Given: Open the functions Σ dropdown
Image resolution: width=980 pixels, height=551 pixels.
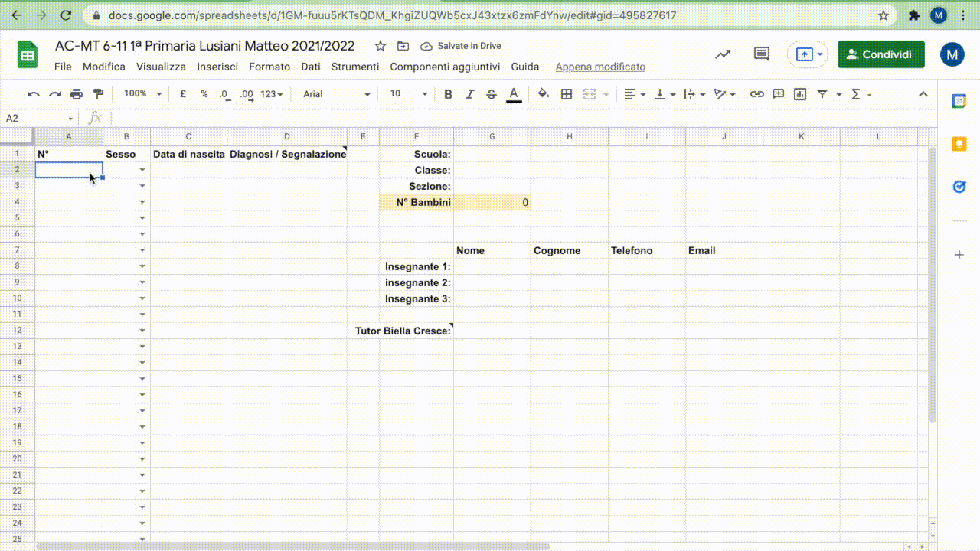Looking at the screenshot, I should tap(861, 94).
